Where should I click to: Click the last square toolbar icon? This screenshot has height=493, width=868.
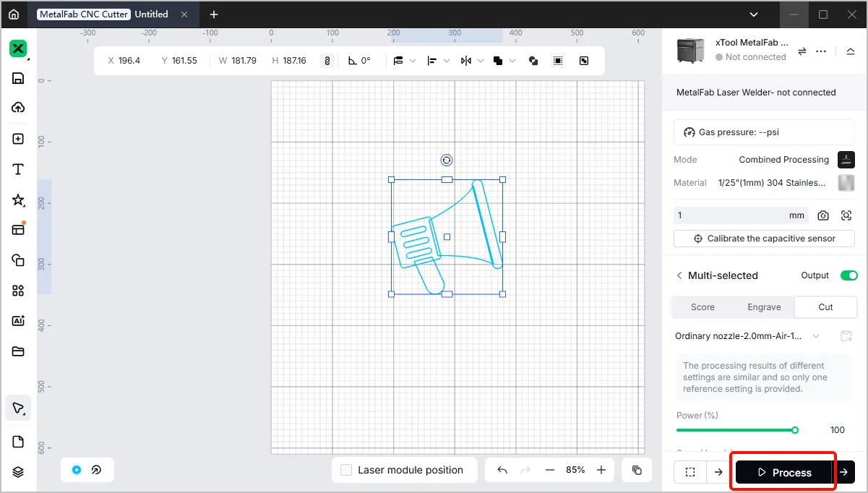point(584,61)
